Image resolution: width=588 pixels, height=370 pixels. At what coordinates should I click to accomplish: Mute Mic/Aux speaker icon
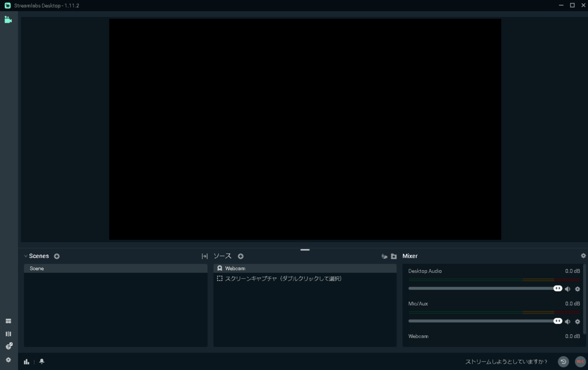pyautogui.click(x=568, y=321)
